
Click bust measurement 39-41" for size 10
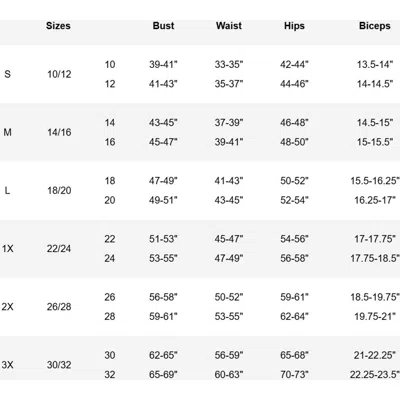(x=163, y=64)
